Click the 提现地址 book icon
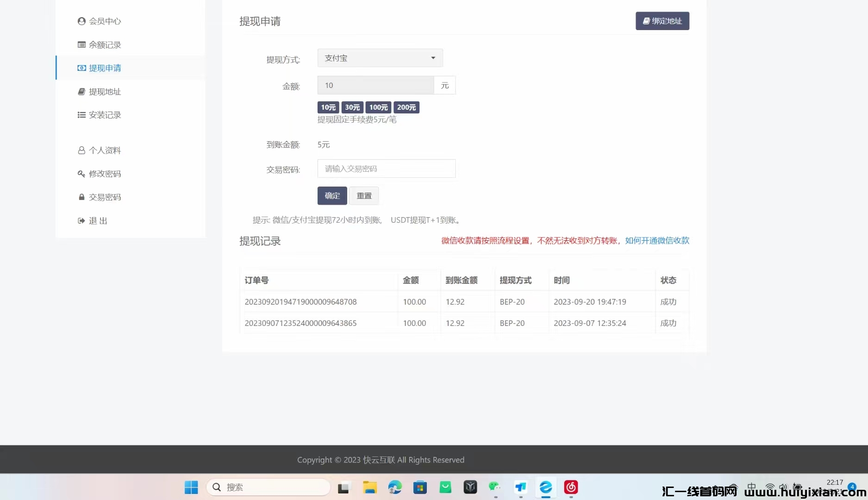Screen dimensions: 868x500 (x=81, y=92)
